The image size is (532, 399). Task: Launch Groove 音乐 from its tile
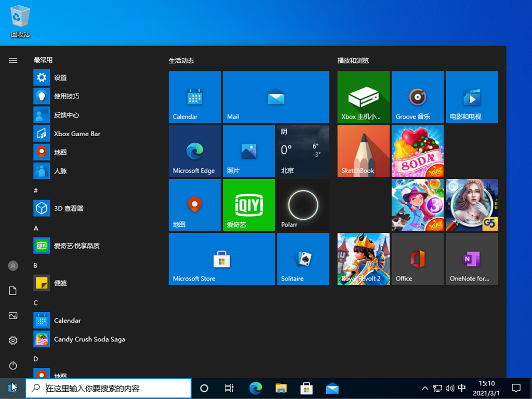[417, 97]
